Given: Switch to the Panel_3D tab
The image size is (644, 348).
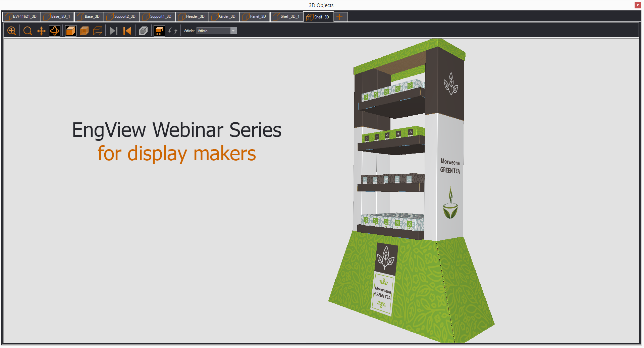Looking at the screenshot, I should click(255, 16).
